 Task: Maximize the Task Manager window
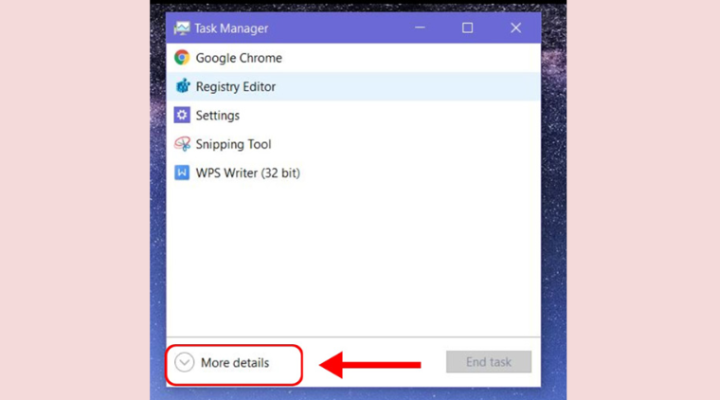coord(467,28)
